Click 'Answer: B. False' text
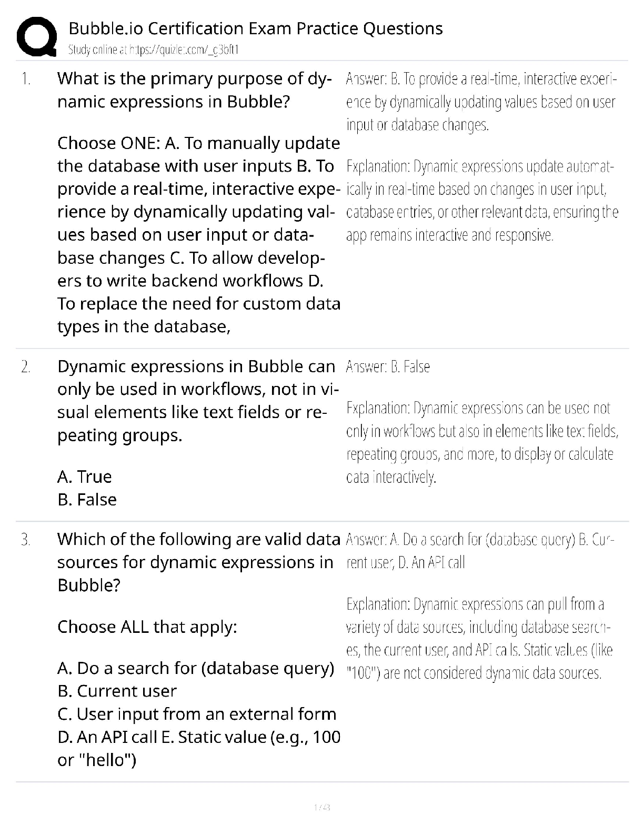 (x=388, y=367)
